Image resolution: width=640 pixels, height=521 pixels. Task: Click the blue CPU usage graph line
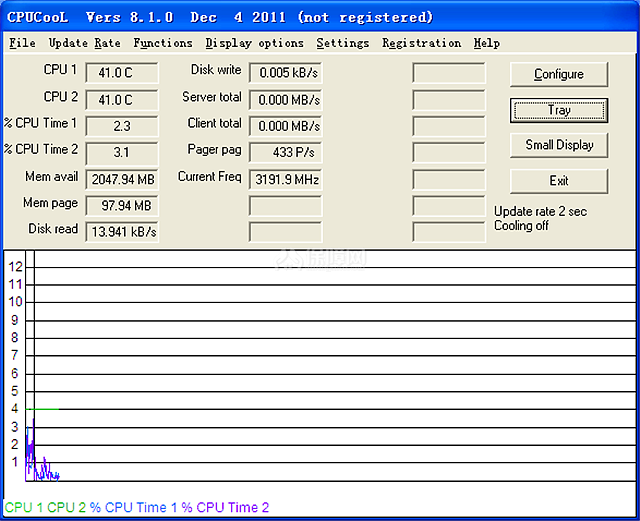(43, 472)
